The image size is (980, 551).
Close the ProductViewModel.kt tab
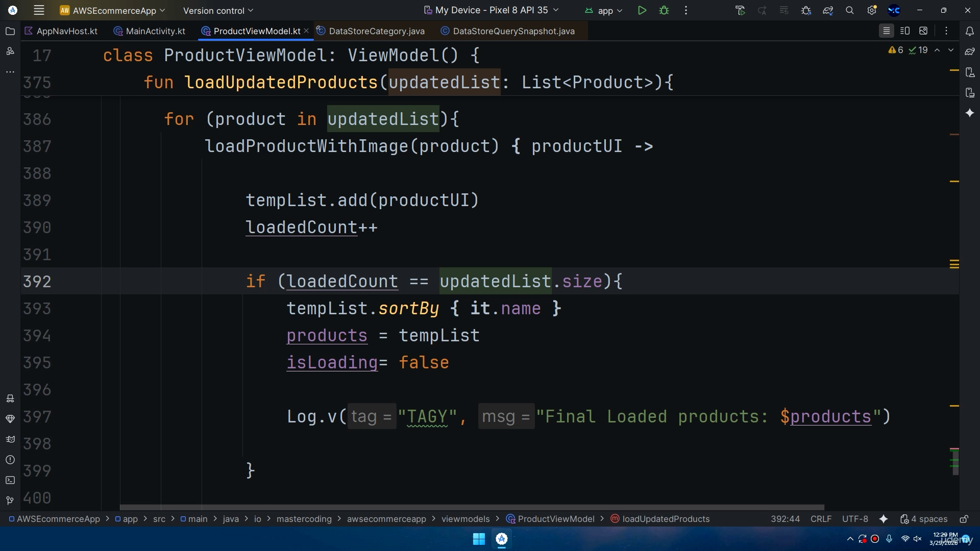click(x=306, y=31)
